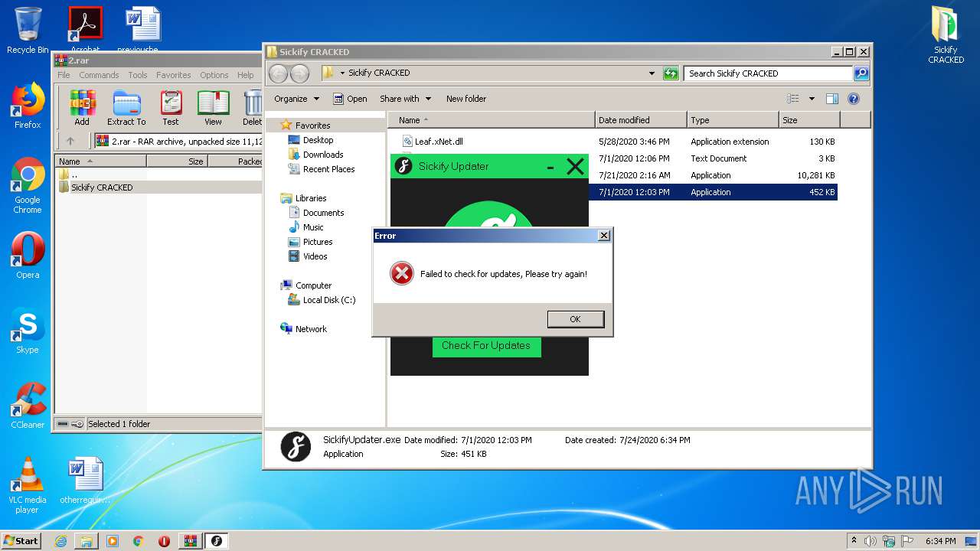The image size is (980, 551).
Task: Close the Sickify Updater window
Action: 575,166
